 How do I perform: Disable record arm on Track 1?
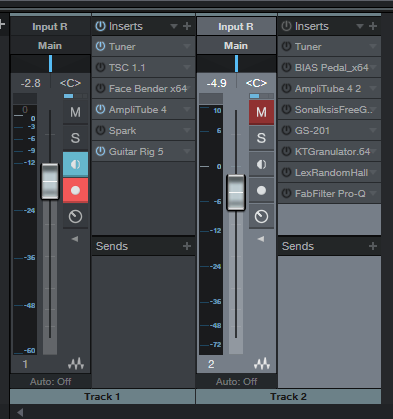coord(75,190)
